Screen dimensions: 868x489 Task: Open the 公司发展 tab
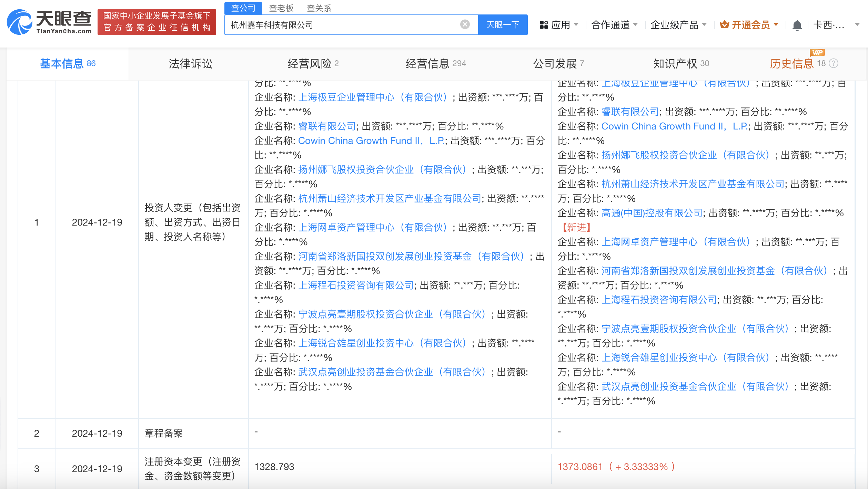(558, 64)
